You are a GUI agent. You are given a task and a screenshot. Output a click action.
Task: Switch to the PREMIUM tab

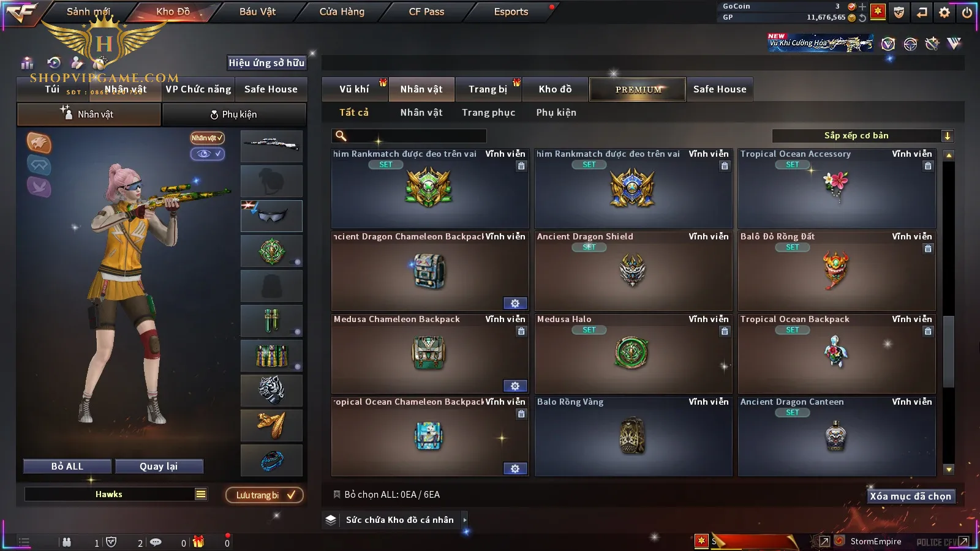638,89
